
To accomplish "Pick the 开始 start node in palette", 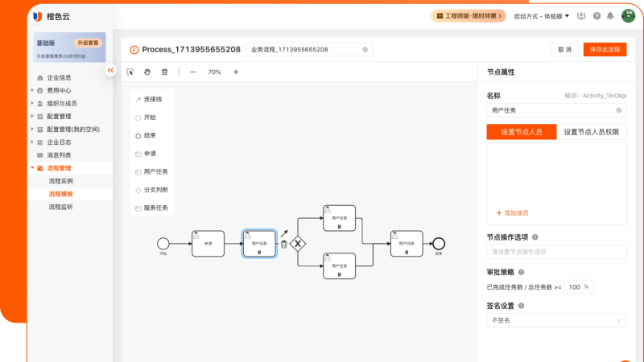I will (x=146, y=117).
